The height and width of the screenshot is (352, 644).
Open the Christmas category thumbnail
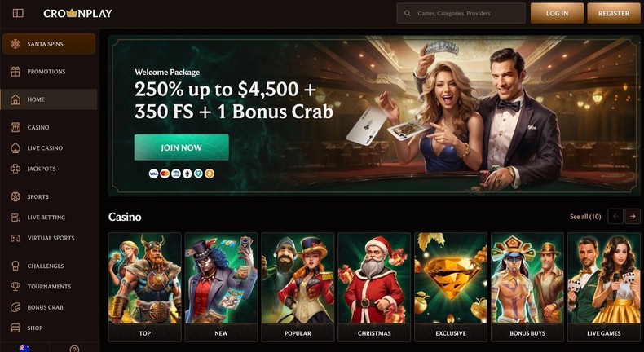[x=374, y=287]
